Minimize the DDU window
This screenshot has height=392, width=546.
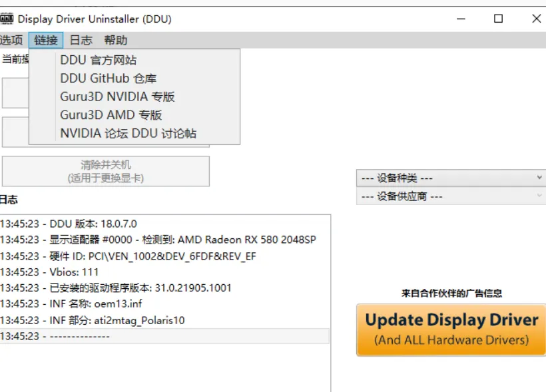(x=461, y=19)
